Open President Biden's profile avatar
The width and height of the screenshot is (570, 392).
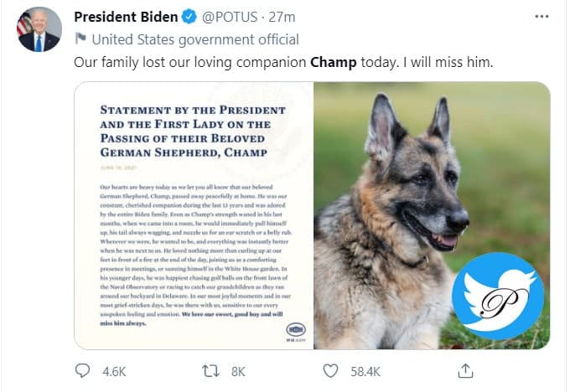click(x=39, y=30)
